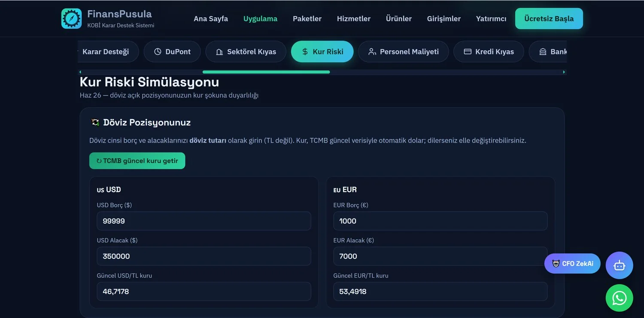Click the dollar icon on Kur Riski
644x318 pixels.
point(305,51)
